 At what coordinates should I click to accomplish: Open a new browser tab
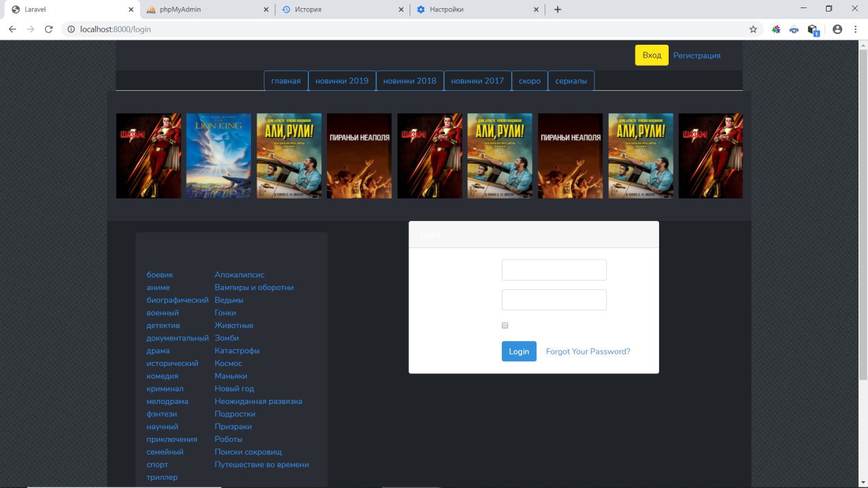point(557,9)
